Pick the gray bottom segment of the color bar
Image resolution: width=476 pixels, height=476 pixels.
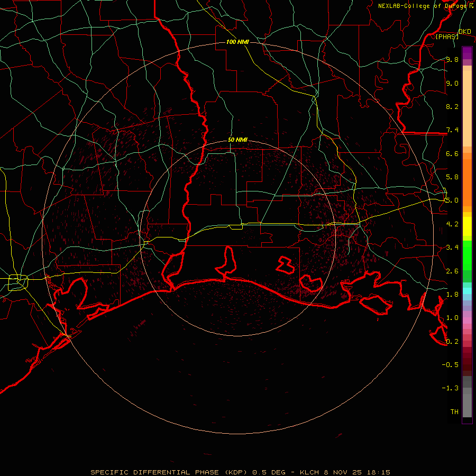(x=467, y=402)
